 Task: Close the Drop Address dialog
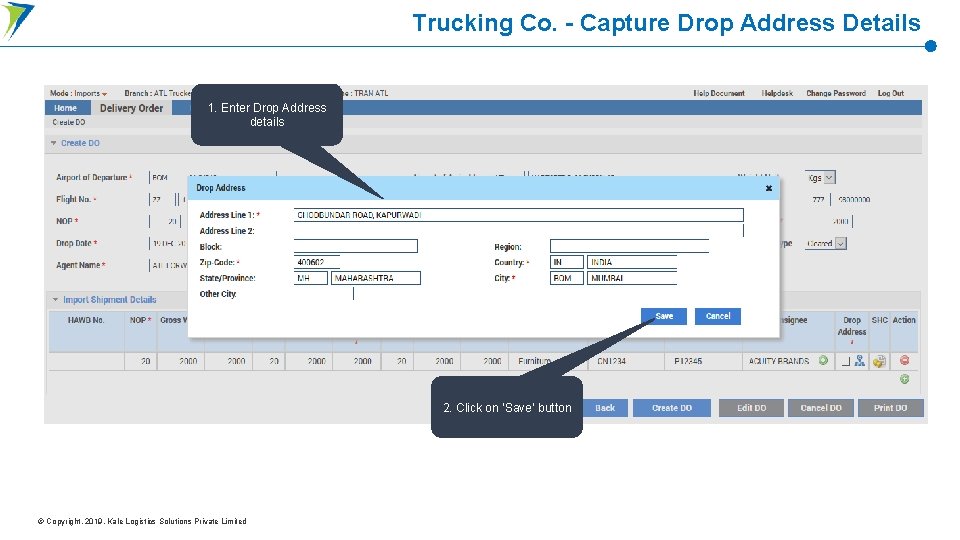point(768,189)
